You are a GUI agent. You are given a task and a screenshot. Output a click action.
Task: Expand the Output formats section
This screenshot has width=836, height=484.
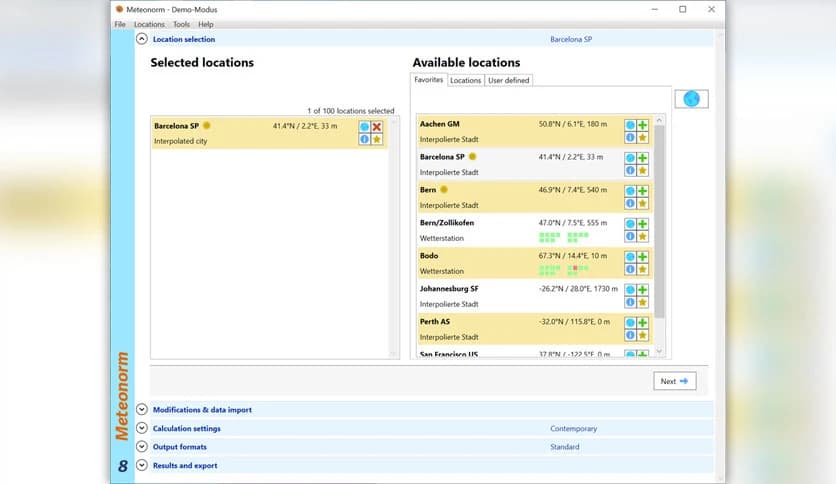tap(141, 447)
